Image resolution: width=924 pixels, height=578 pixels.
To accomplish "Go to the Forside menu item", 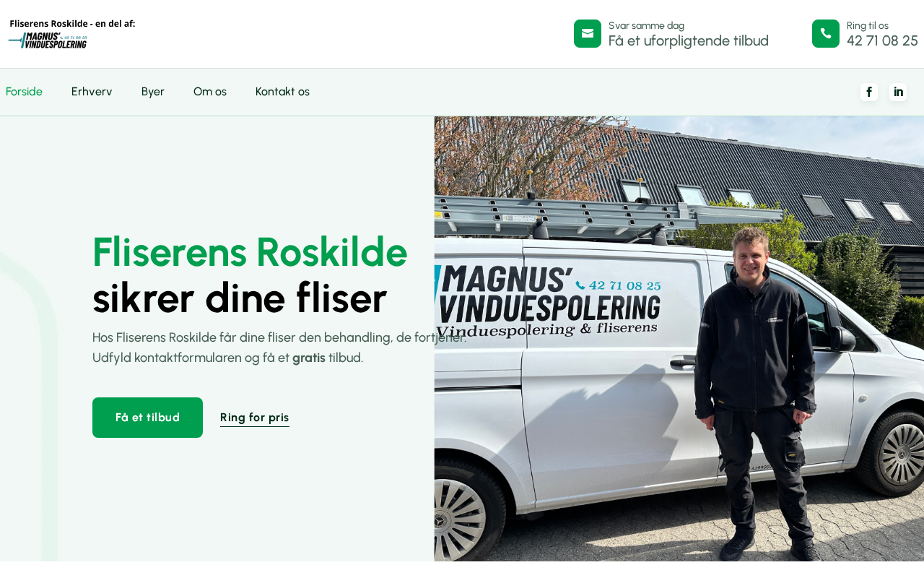I will (24, 92).
